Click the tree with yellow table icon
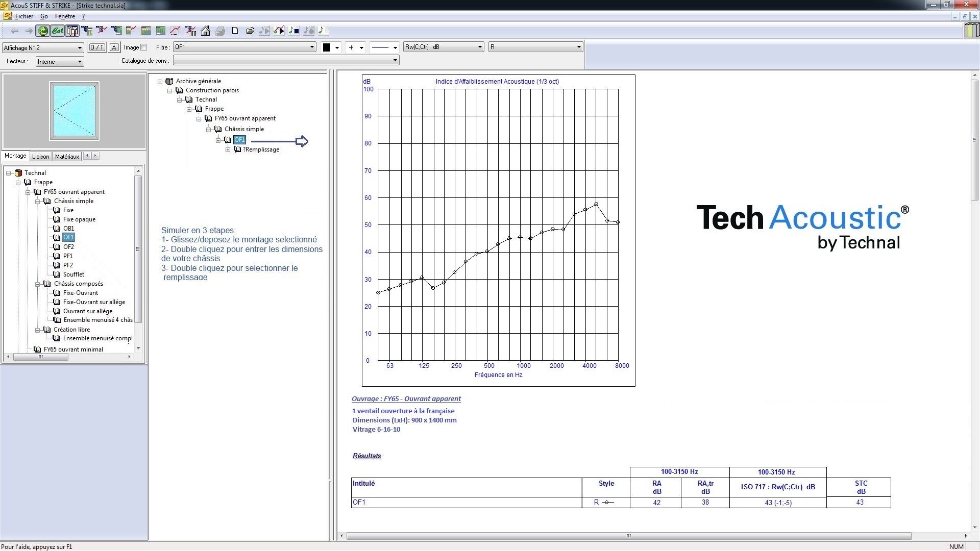 click(x=87, y=31)
